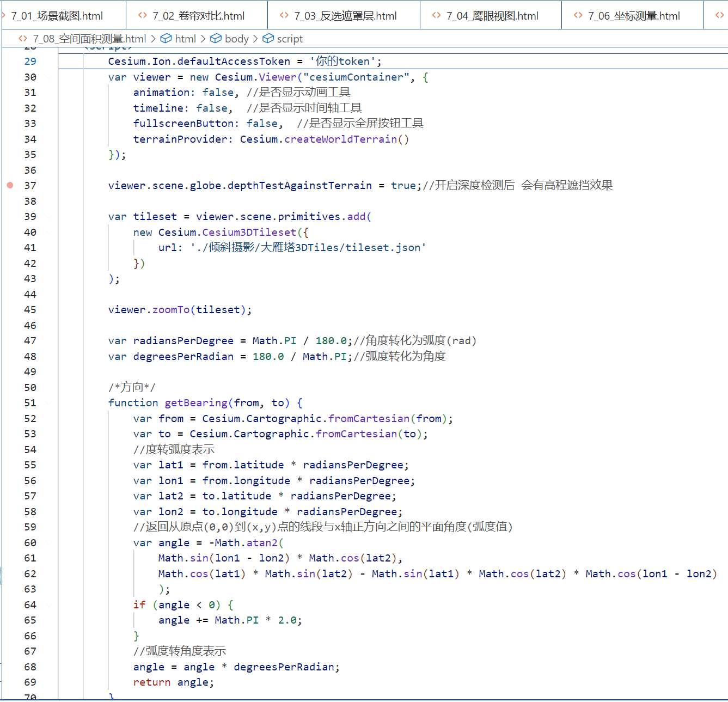Click the cube icon beside html breadcrumb
This screenshot has height=702, width=728.
[166, 39]
